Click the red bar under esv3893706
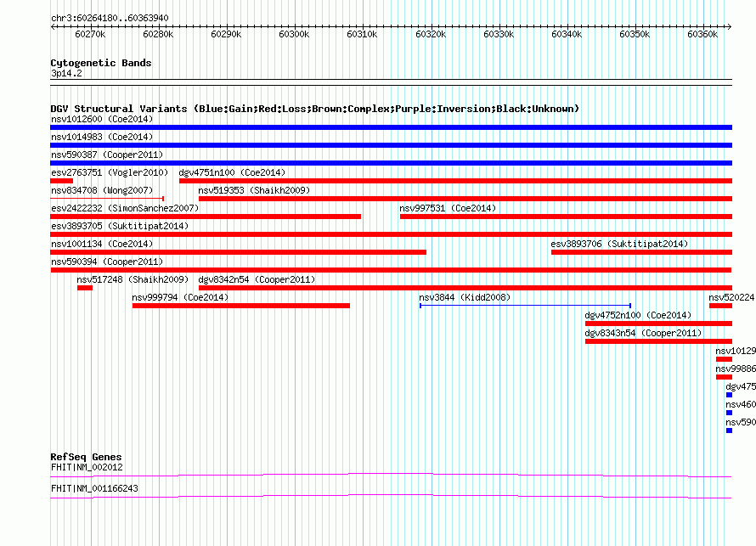Screen dimensions: 756x546 (641, 252)
